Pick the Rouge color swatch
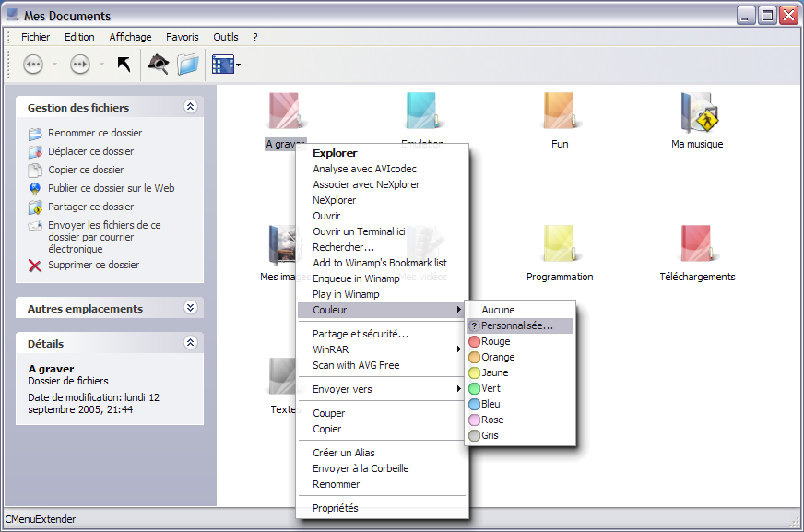The width and height of the screenshot is (804, 532). pos(475,342)
